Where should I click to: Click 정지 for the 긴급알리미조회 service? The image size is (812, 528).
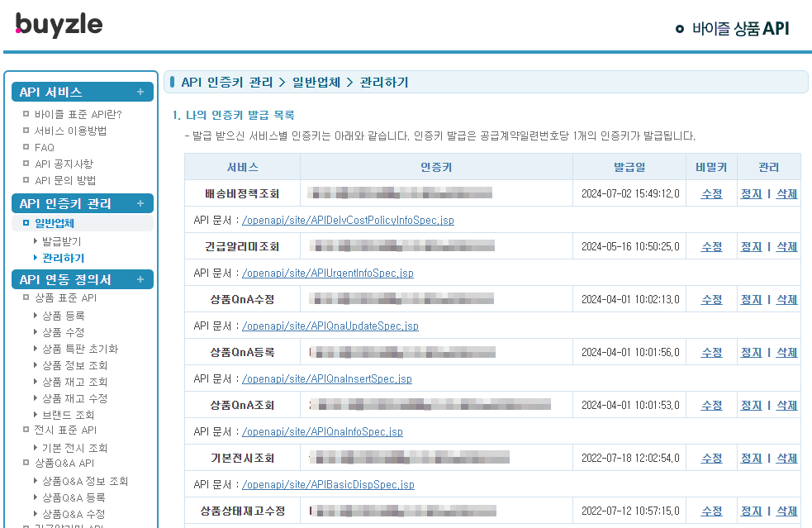(751, 247)
